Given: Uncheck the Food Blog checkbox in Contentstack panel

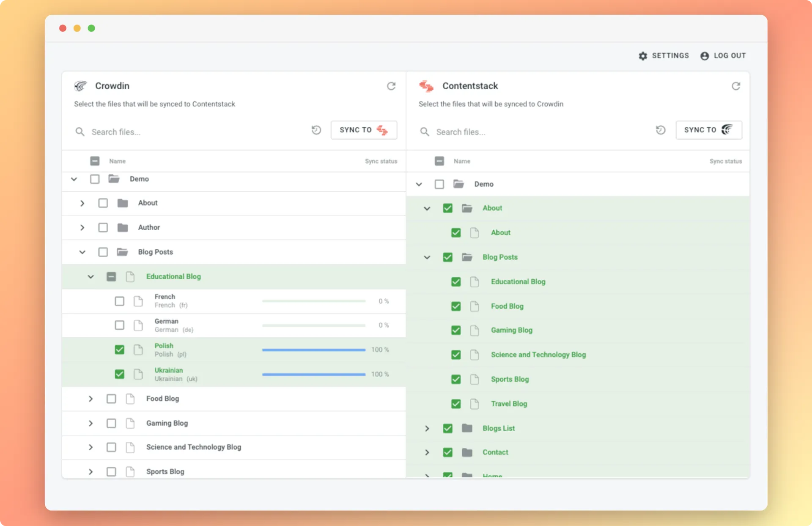Looking at the screenshot, I should point(456,306).
